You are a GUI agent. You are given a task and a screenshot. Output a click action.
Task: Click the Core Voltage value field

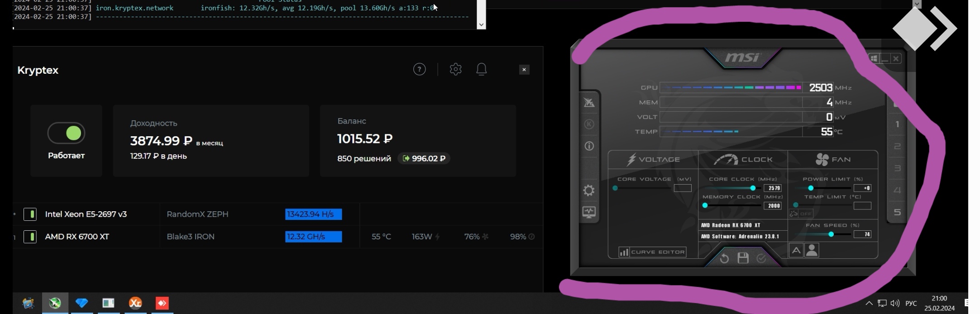(683, 188)
